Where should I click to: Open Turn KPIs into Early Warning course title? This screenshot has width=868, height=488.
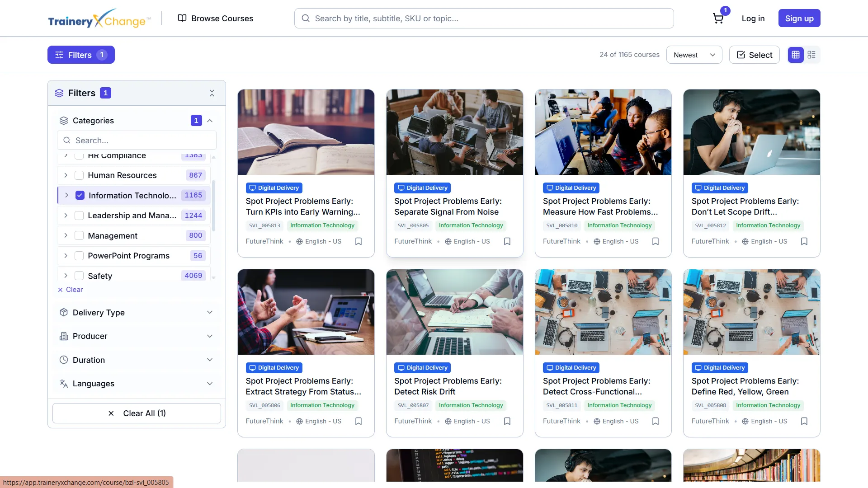(x=303, y=206)
